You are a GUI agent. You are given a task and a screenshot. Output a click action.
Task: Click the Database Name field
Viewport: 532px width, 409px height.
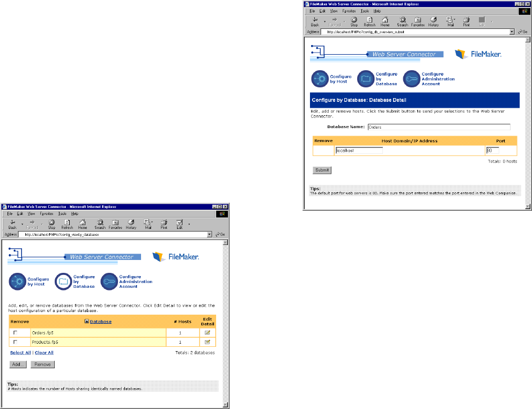(x=439, y=127)
